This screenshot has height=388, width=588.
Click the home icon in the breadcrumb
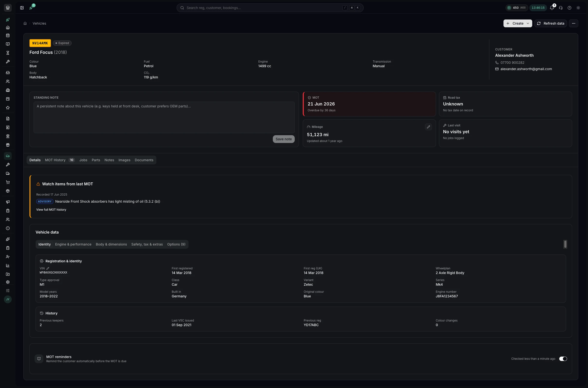(25, 24)
